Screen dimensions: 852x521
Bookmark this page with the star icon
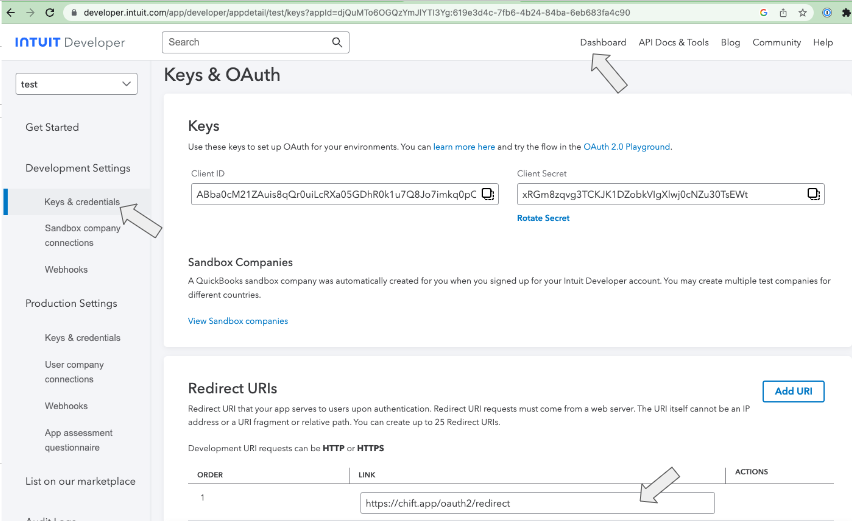point(803,12)
